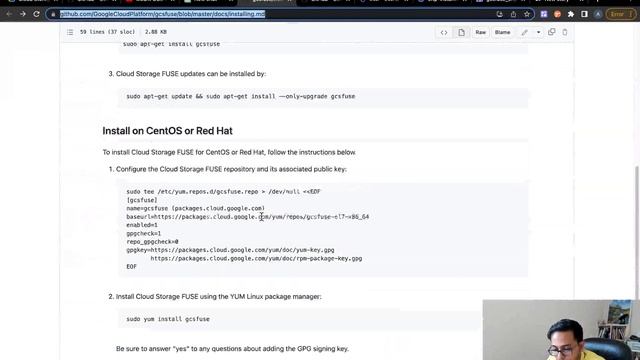Click the "enabled=1" line
This screenshot has width=640, height=360.
(x=142, y=225)
